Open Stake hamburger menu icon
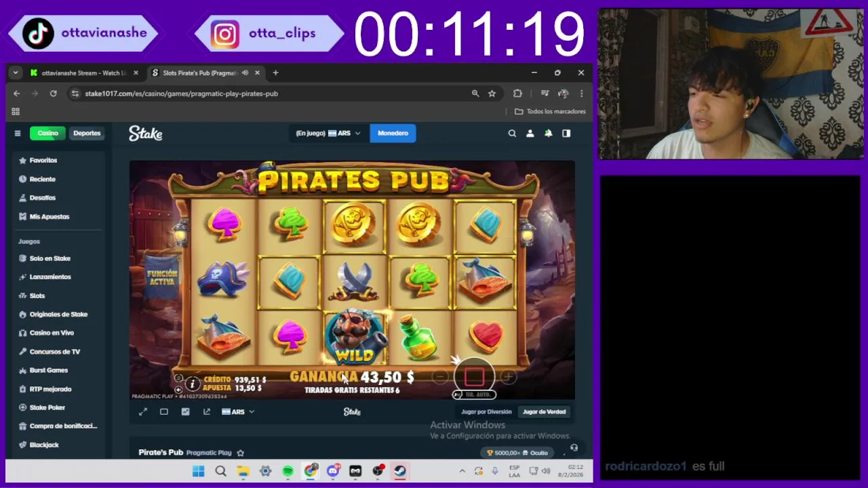 pyautogui.click(x=18, y=134)
